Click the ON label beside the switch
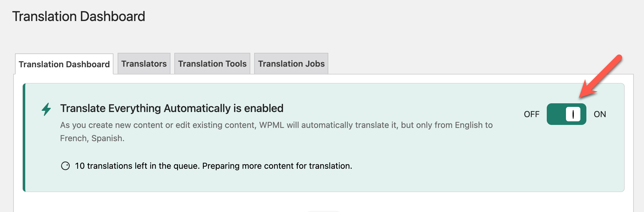Viewport: 644px width, 212px height. (x=600, y=114)
